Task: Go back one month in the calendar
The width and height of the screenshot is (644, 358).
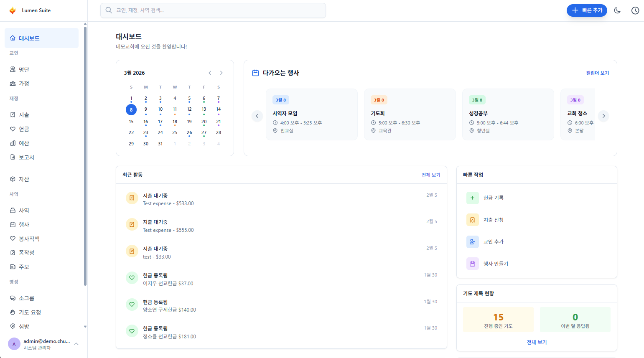Action: pos(210,73)
